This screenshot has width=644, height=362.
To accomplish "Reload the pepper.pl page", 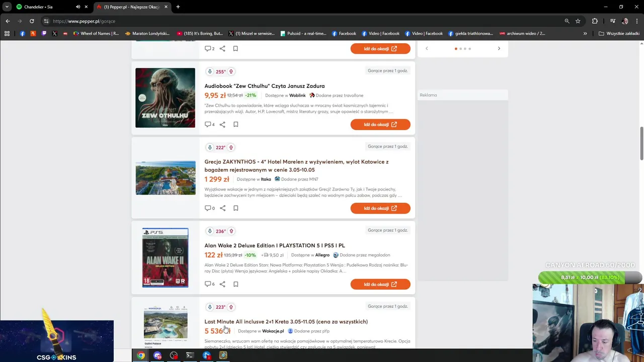I will (32, 21).
